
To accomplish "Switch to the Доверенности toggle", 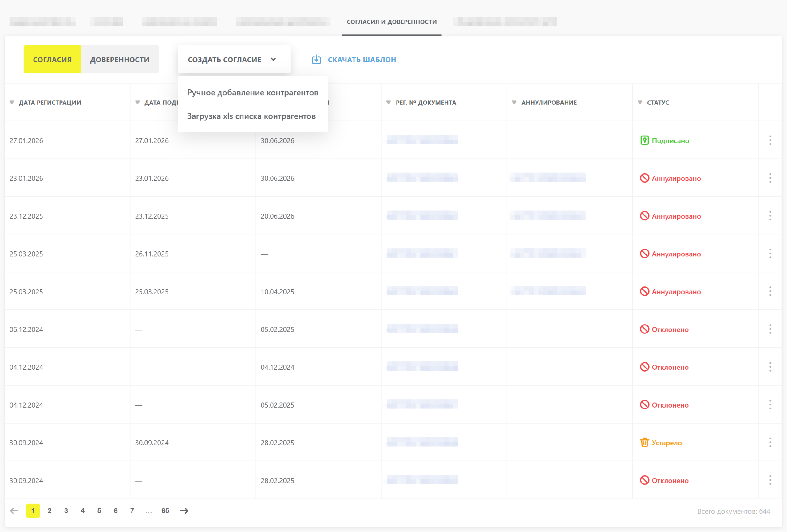I will tap(120, 60).
